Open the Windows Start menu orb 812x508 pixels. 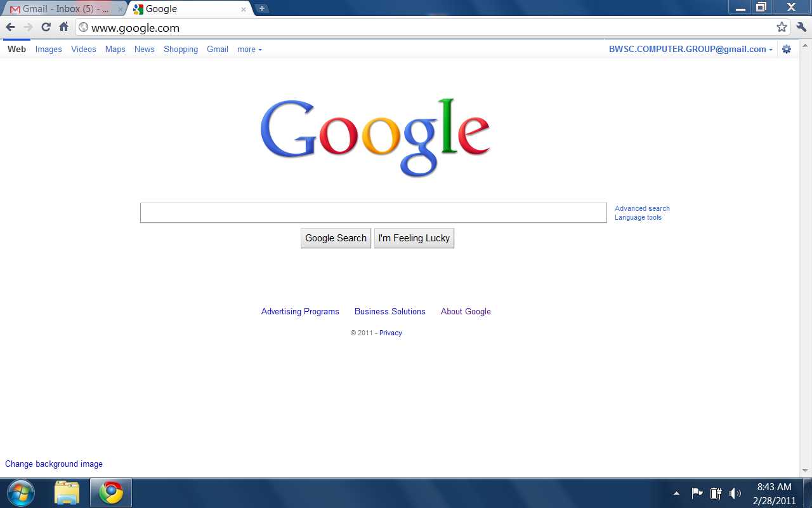pos(20,493)
